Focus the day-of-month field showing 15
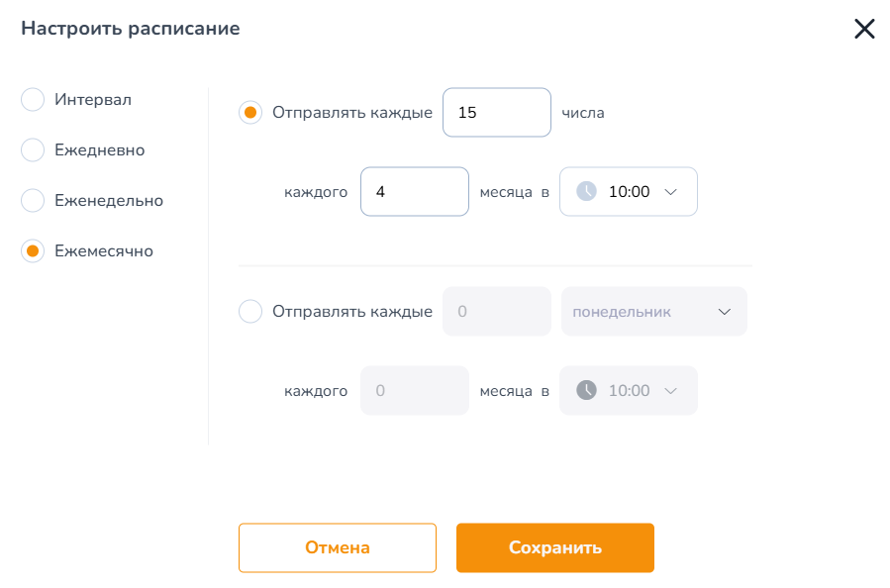The height and width of the screenshot is (588, 890). [497, 113]
